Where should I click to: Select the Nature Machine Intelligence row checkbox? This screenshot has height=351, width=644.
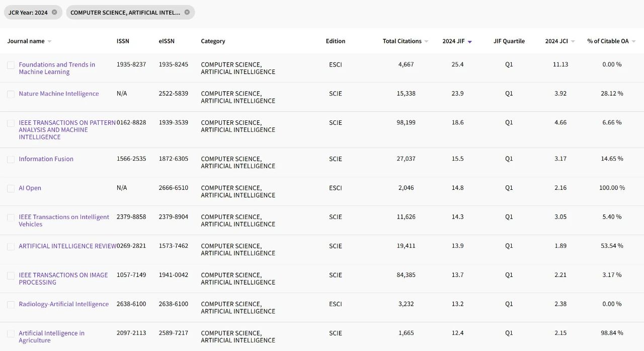point(11,94)
